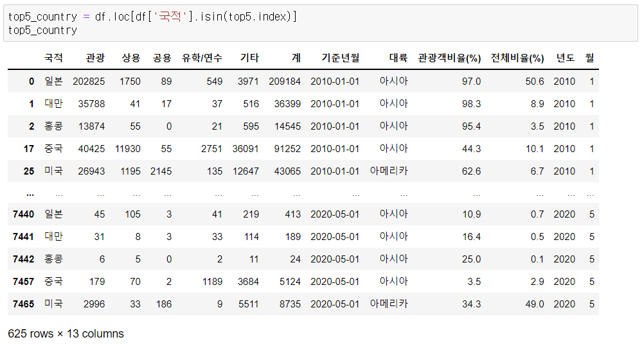Click the value 12647 in row 25
The image size is (644, 344).
click(246, 171)
